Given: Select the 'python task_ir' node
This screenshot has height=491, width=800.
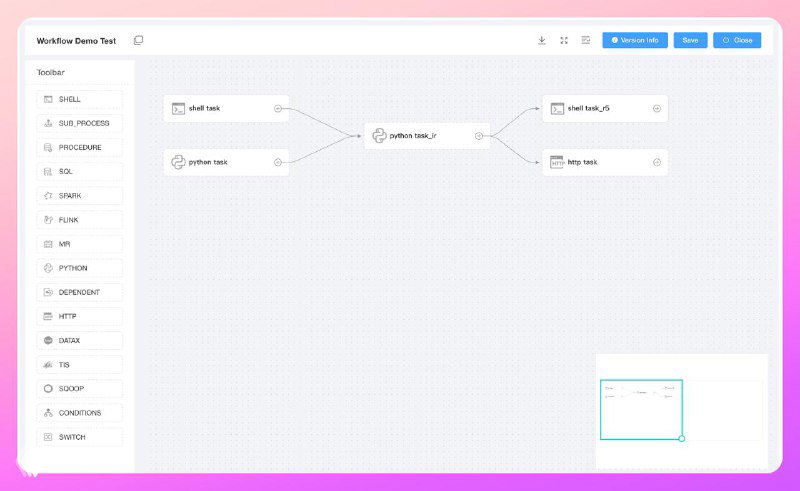Looking at the screenshot, I should (x=427, y=136).
